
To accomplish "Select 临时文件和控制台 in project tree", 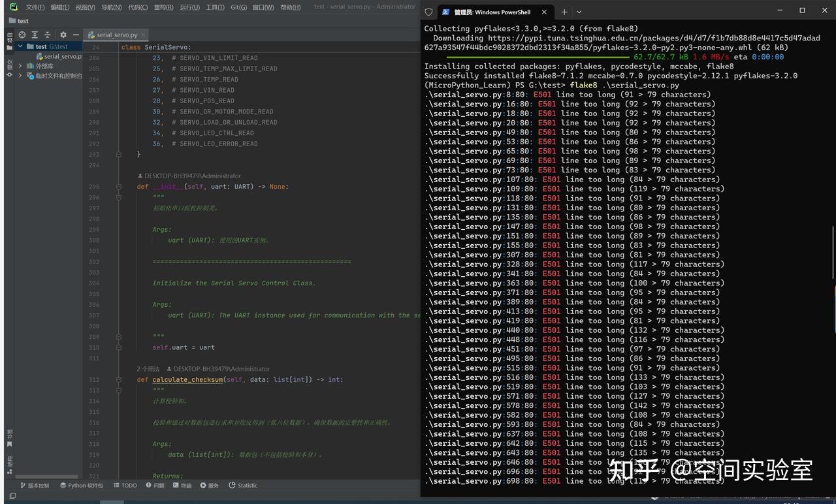I will tap(54, 76).
